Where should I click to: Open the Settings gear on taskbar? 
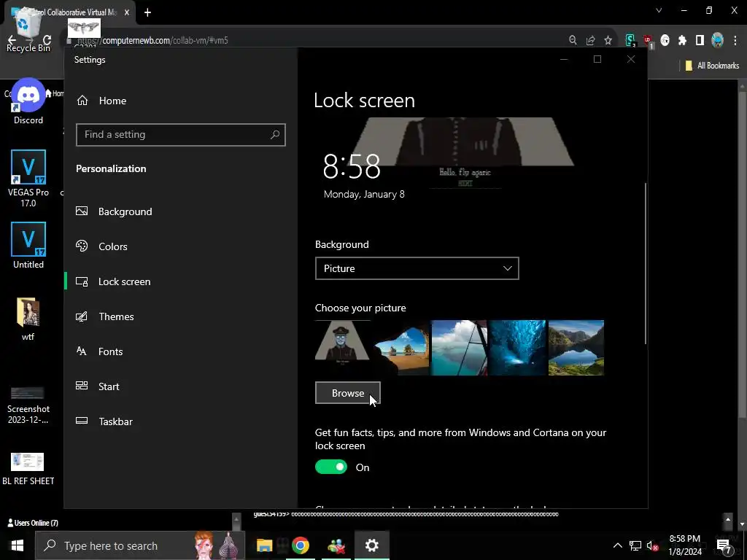[371, 545]
